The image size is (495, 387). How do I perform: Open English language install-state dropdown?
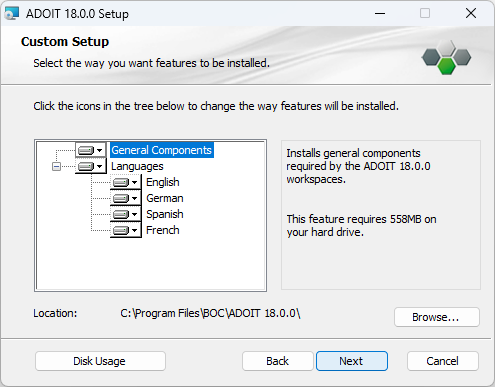coord(126,182)
